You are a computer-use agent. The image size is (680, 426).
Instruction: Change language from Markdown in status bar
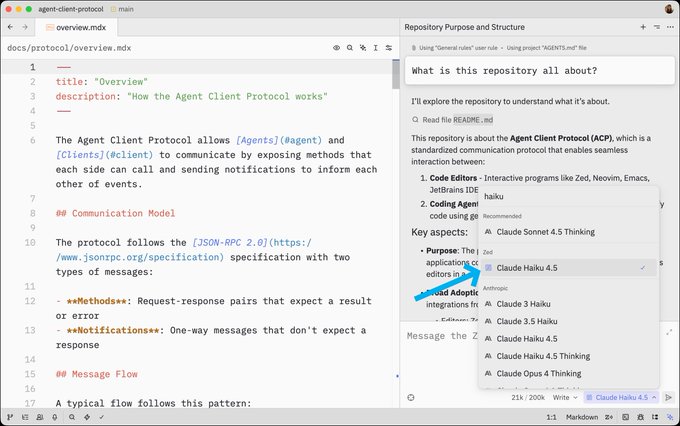tap(582, 417)
